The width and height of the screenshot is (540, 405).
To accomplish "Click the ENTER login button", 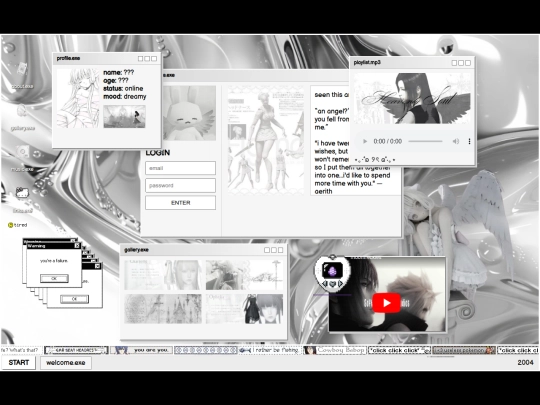I will (180, 202).
